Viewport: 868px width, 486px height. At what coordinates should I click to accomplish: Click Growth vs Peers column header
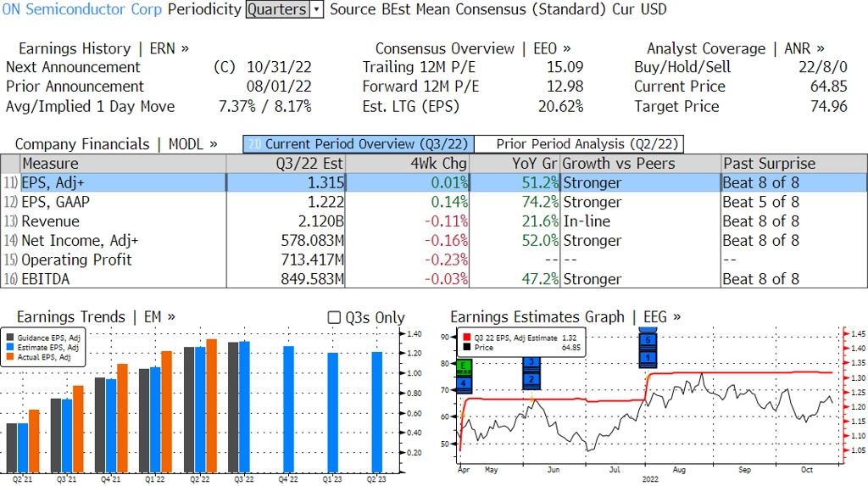[x=641, y=164]
